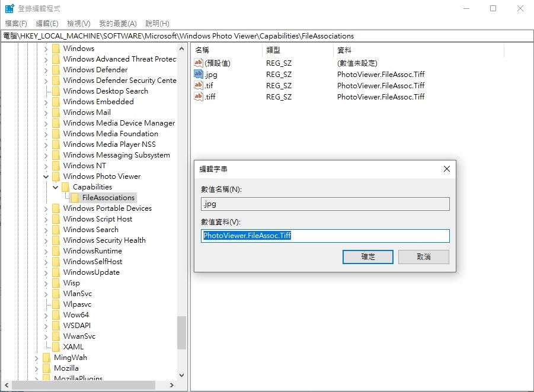Click the MingWah folder icon

pyautogui.click(x=47, y=357)
